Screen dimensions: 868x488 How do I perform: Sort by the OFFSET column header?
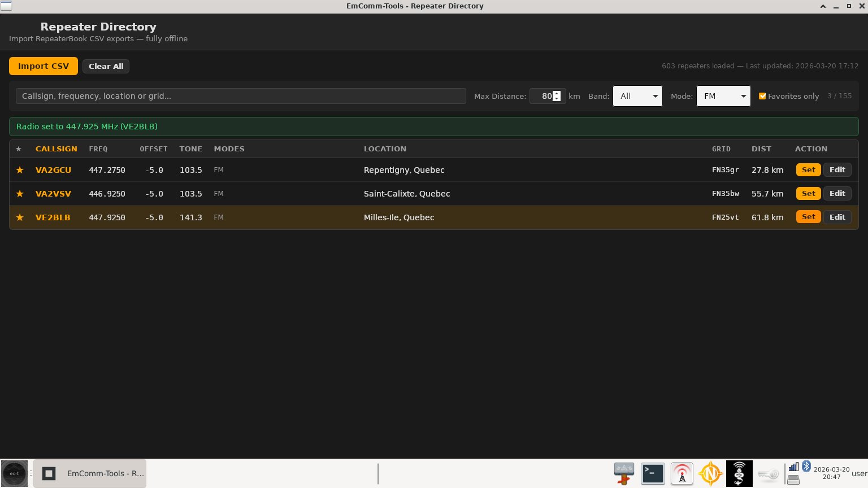tap(154, 149)
